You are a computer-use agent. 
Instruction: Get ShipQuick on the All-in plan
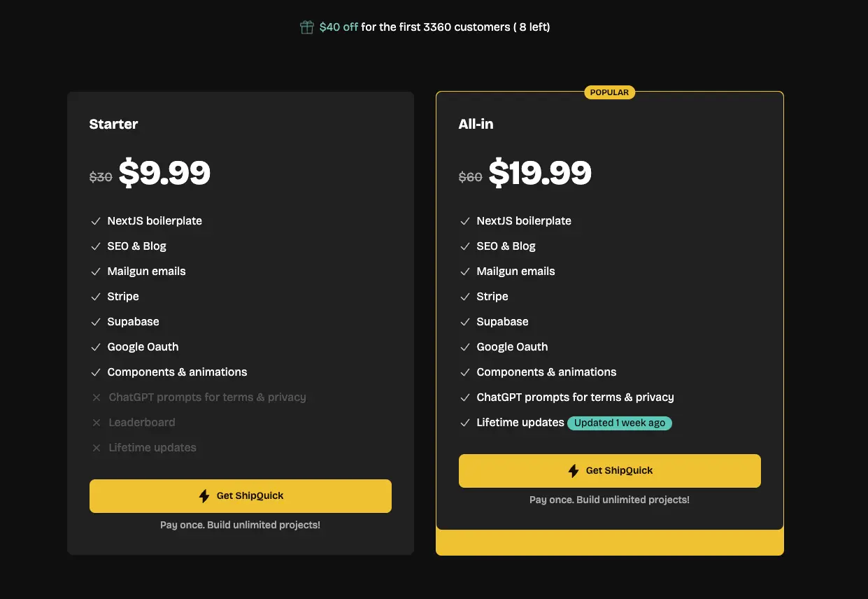[x=610, y=471]
